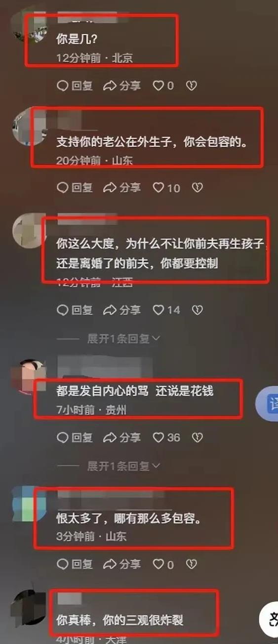
Task: Reply to the "支持你的老公在外生子" comment
Action: coord(75,188)
